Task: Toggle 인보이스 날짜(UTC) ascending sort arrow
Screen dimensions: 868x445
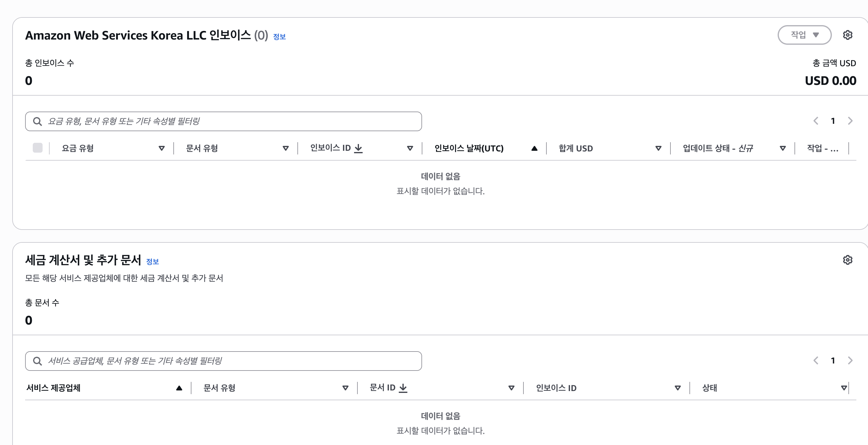Action: point(534,148)
